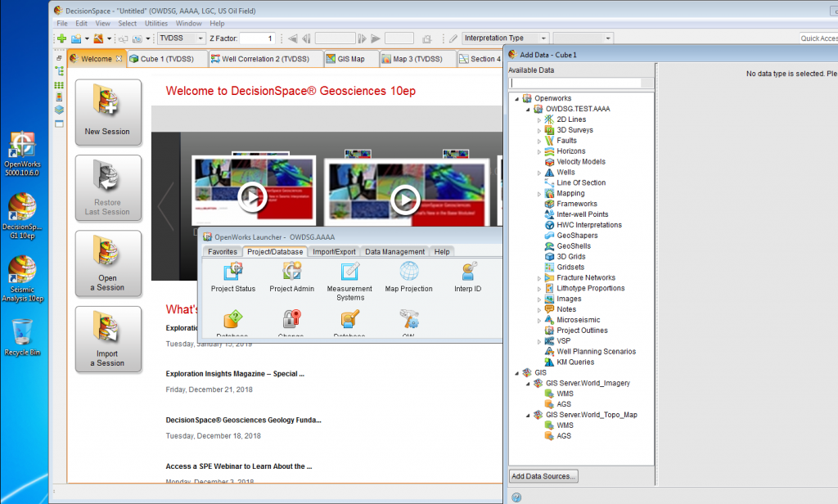Click the play-forward toolbar icon
838x504 pixels.
pyautogui.click(x=376, y=38)
